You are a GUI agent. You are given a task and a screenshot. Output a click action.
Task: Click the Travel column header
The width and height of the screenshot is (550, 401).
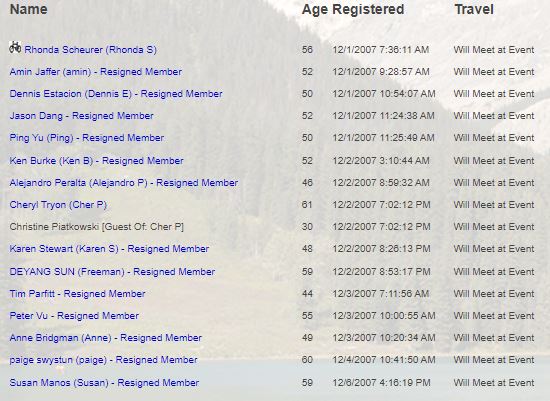[474, 9]
